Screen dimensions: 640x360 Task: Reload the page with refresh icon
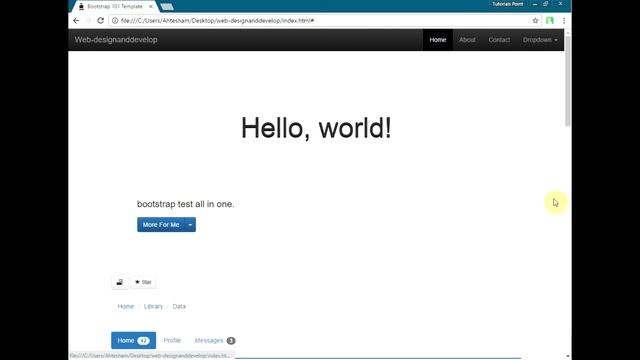100,20
